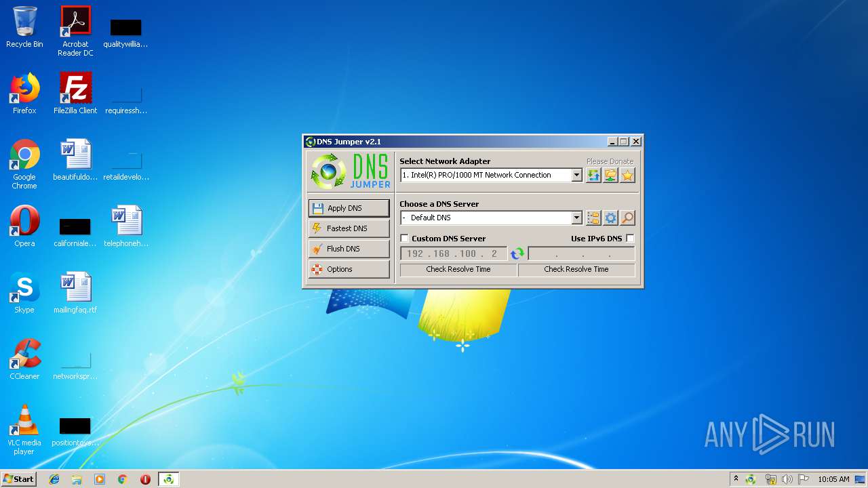Run the Fastest DNS test

pos(349,228)
